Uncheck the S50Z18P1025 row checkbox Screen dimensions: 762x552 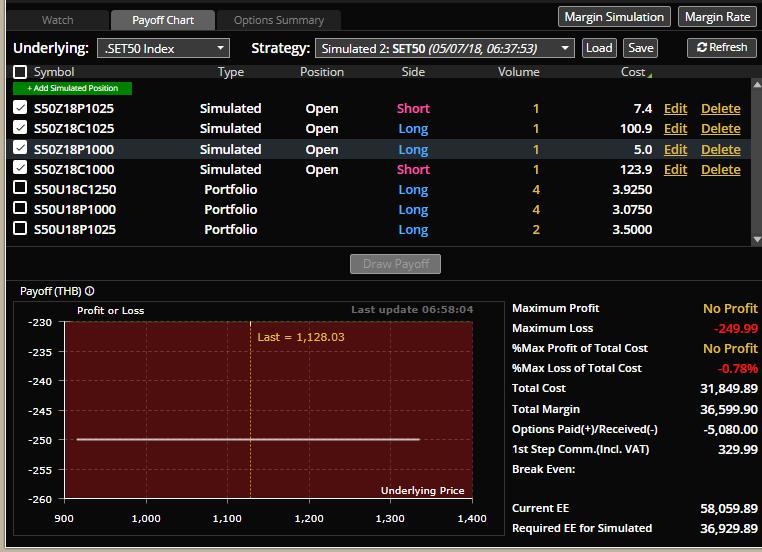point(20,107)
